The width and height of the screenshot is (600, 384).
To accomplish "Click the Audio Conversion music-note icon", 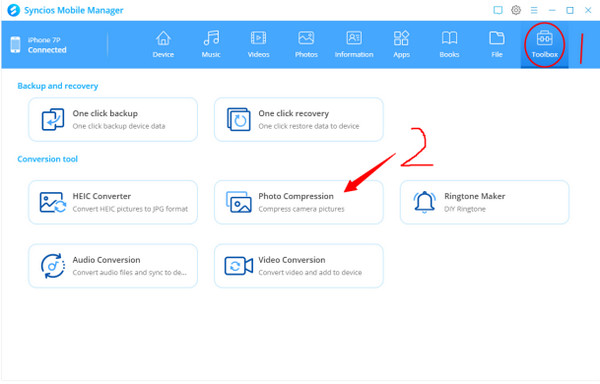I will [53, 266].
